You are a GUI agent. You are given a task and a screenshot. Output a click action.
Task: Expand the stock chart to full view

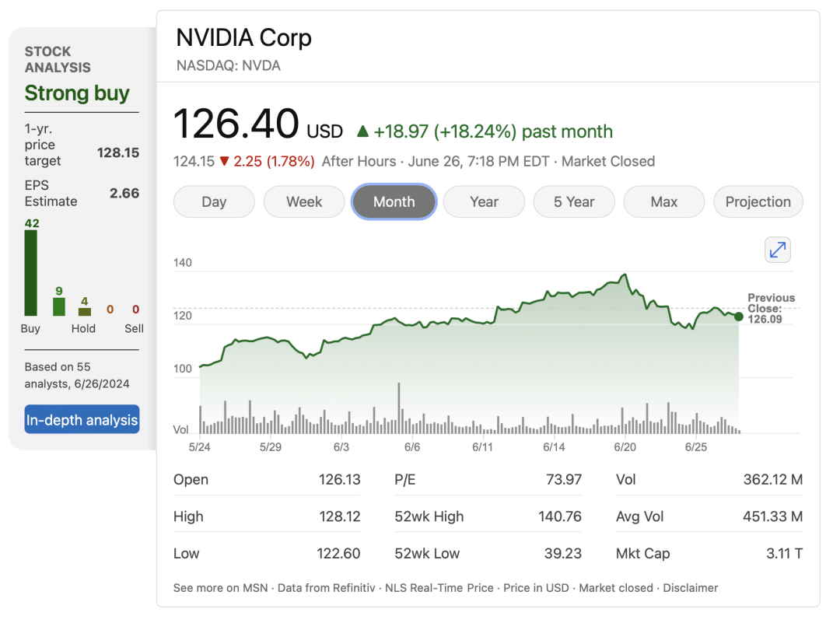point(778,250)
